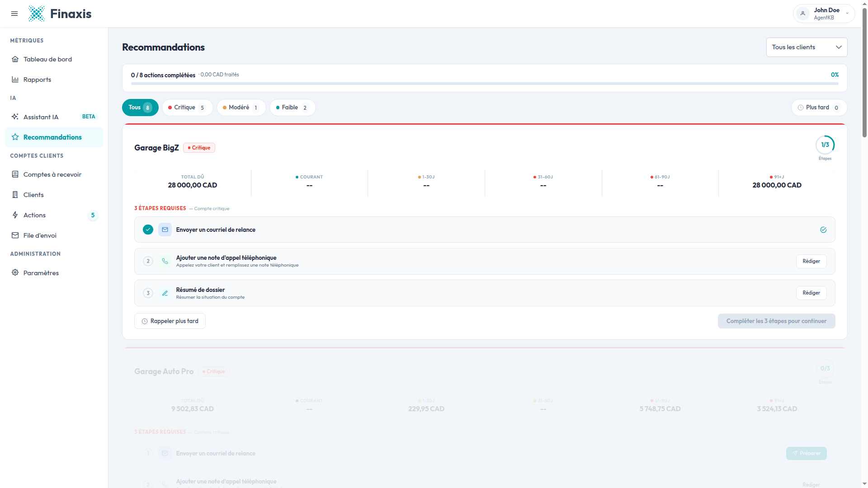Click Rédiger for note d'appel téléphonique
The width and height of the screenshot is (868, 488).
point(811,261)
